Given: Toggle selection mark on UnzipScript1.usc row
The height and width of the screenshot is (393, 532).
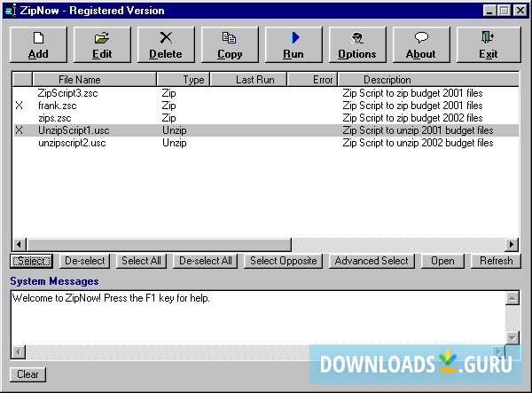Looking at the screenshot, I should [20, 130].
